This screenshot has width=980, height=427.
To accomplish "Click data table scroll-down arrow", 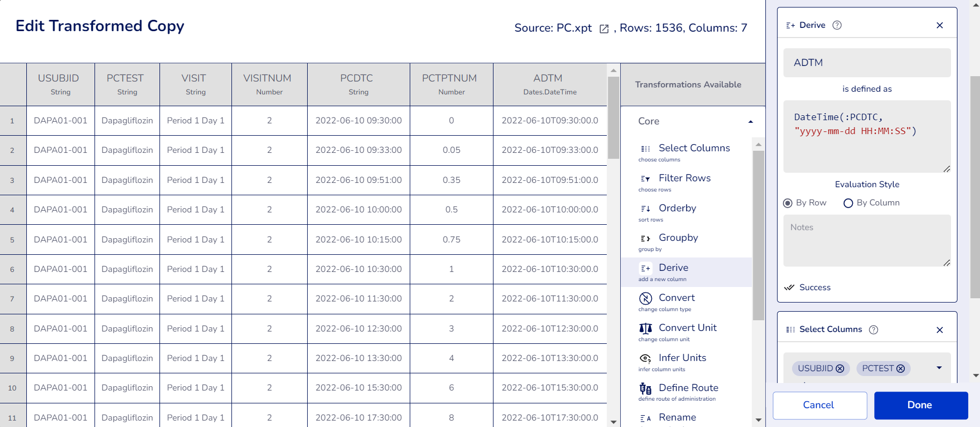I will pos(613,422).
